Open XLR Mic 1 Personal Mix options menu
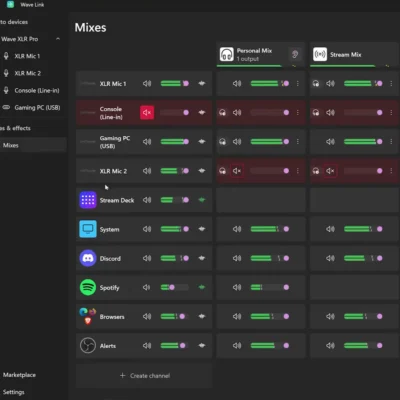Image resolution: width=400 pixels, height=400 pixels. tap(298, 84)
